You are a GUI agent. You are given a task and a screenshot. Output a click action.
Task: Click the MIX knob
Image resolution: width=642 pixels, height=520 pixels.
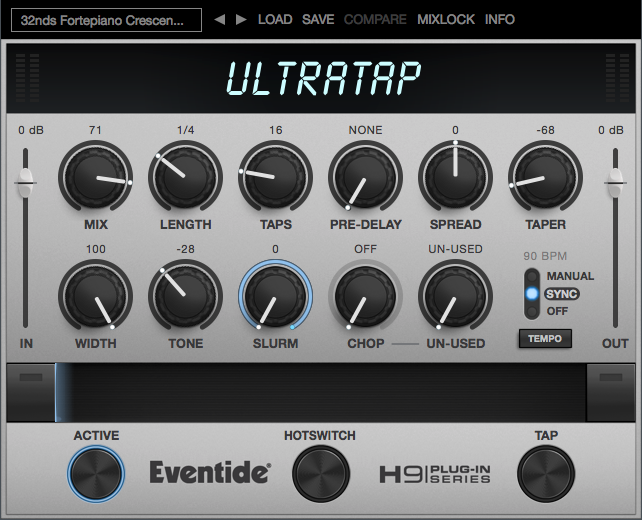[95, 177]
